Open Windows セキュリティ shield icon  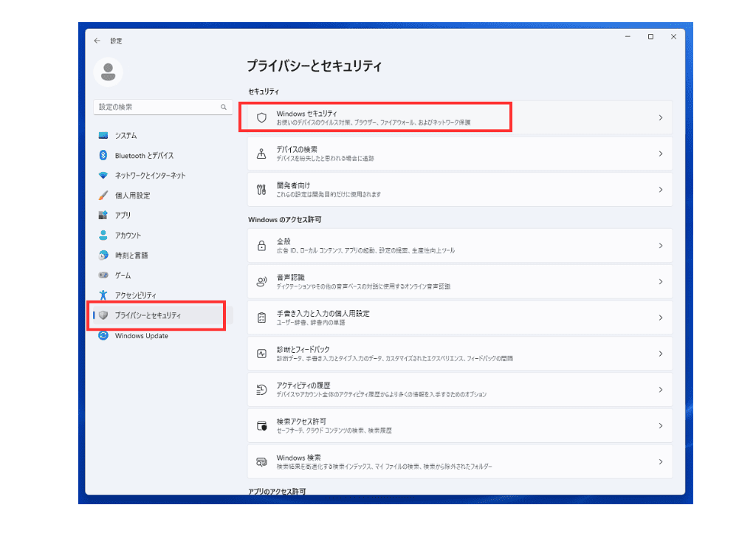coord(261,116)
